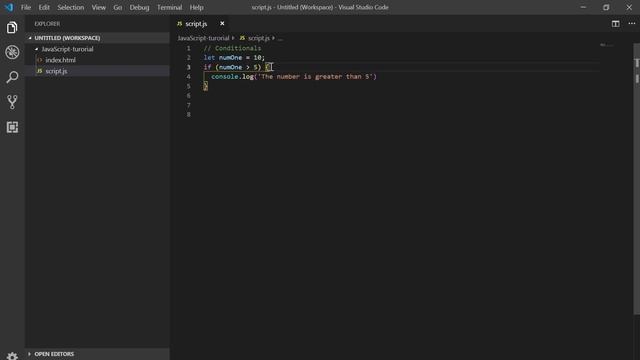640x360 pixels.
Task: Open the Manage gear icon
Action: pos(12,356)
